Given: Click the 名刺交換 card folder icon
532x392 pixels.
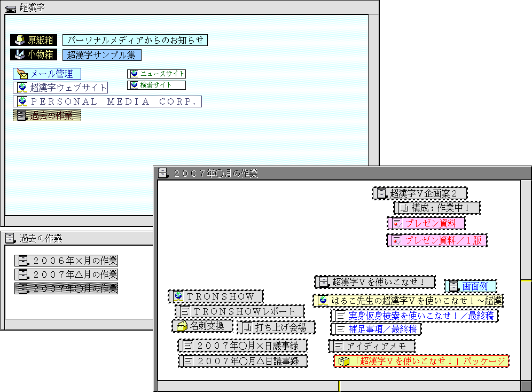Looking at the screenshot, I should click(182, 326).
